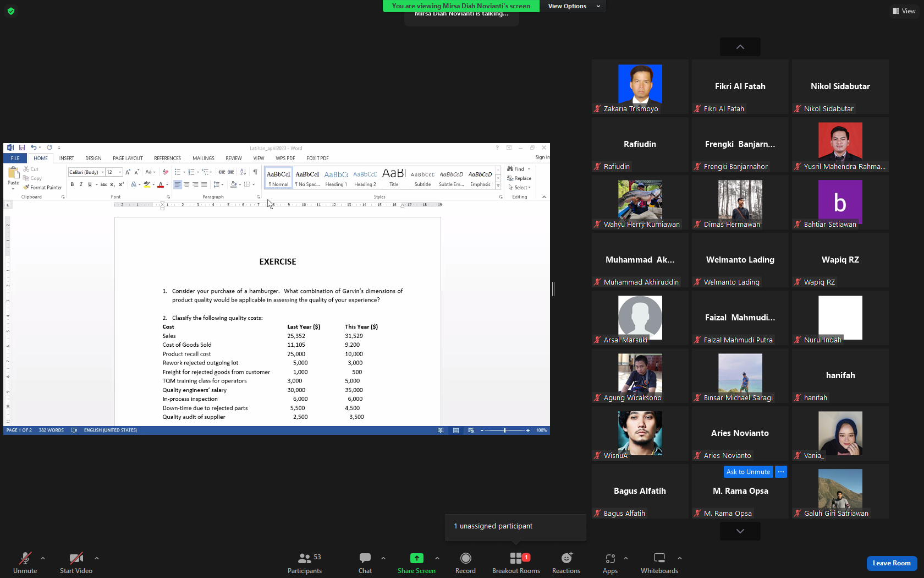Open more options dots for M. Rama Opsa

point(781,472)
